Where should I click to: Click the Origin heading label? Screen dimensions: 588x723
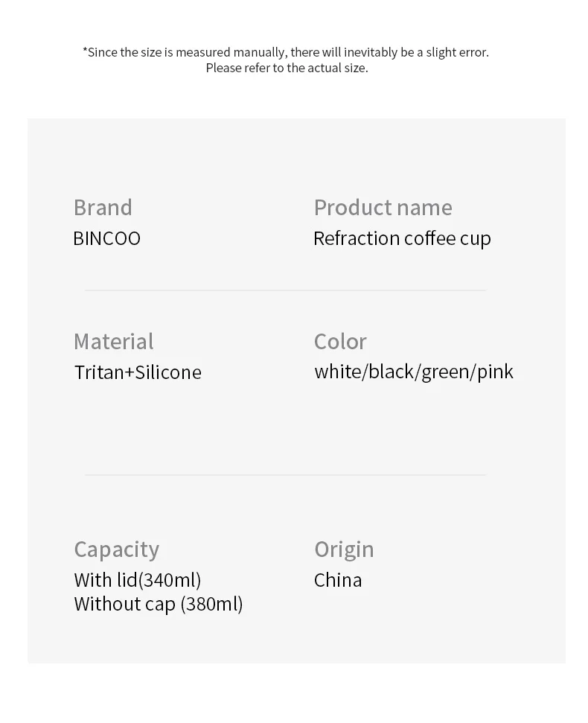344,550
